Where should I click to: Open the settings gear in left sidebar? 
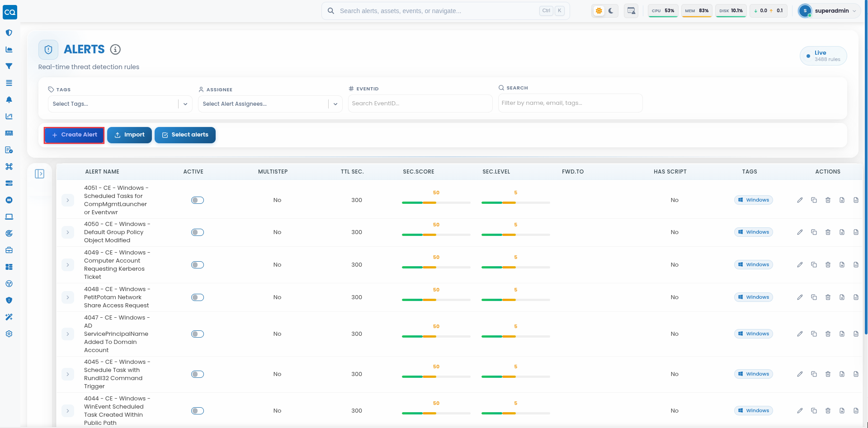(9, 334)
